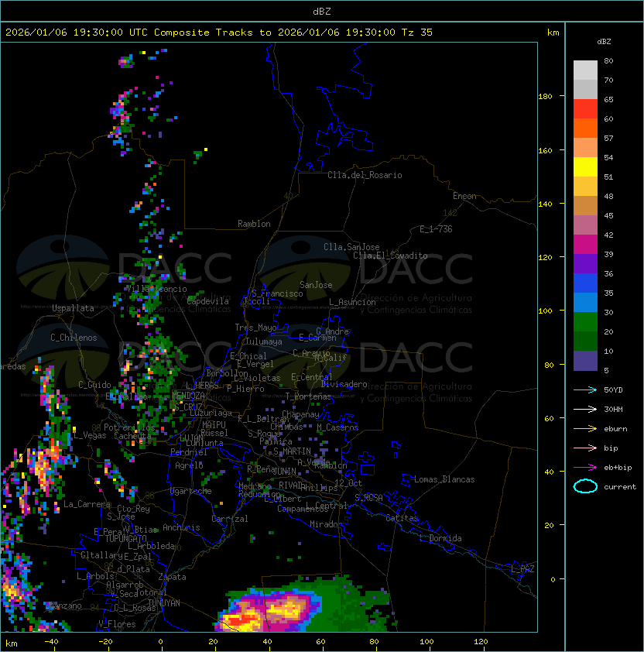Click the yellow eburn arrow icon

point(585,429)
